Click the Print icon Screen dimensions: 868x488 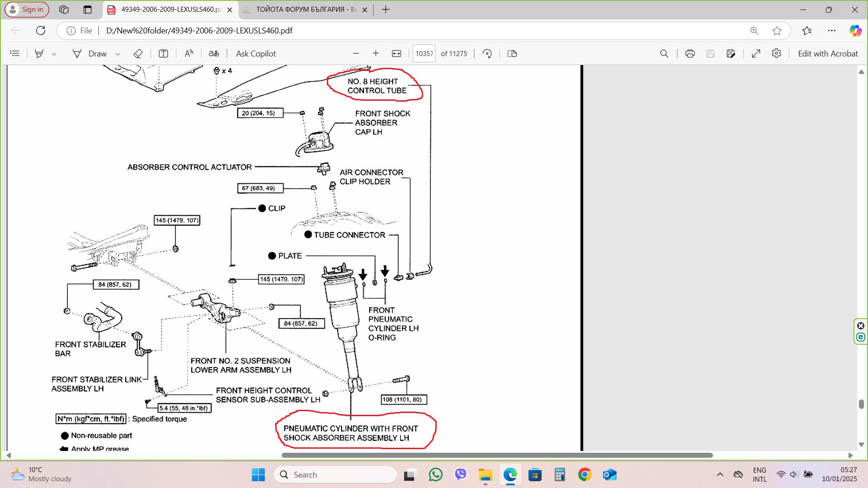[x=690, y=53]
